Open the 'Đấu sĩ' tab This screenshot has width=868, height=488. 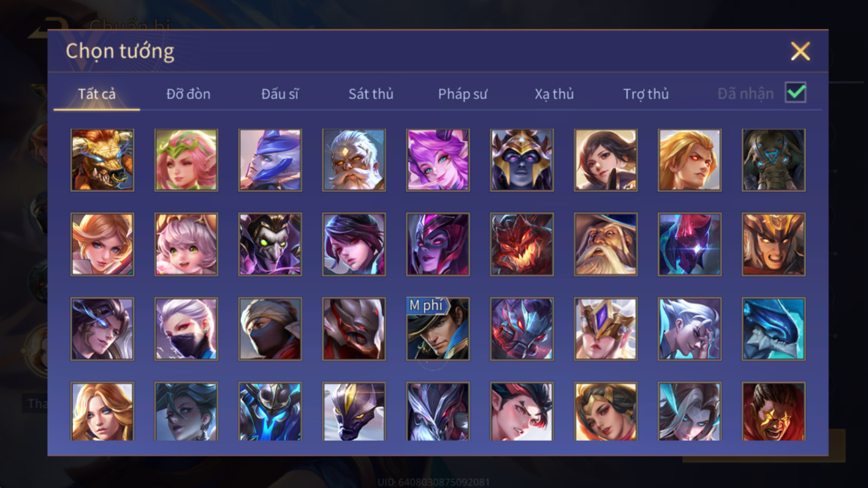280,94
